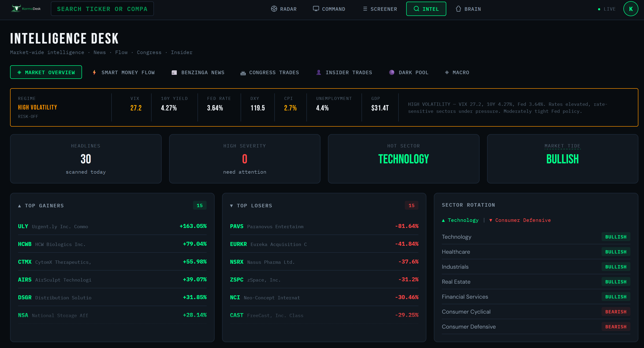Open the PAVS ticker from Top Losers
This screenshot has height=348, width=644.
point(237,226)
